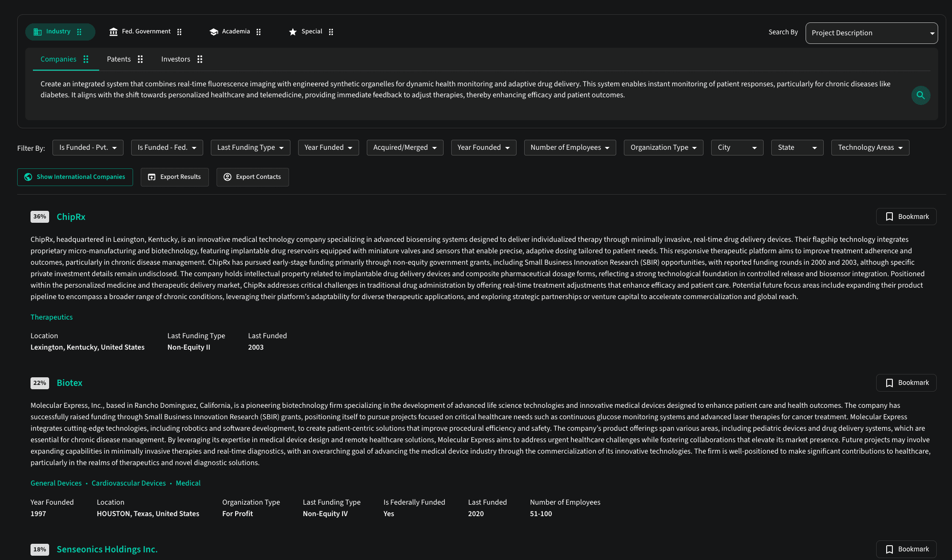Screen dimensions: 952x560
Task: Open the ChipRx company link
Action: point(71,217)
